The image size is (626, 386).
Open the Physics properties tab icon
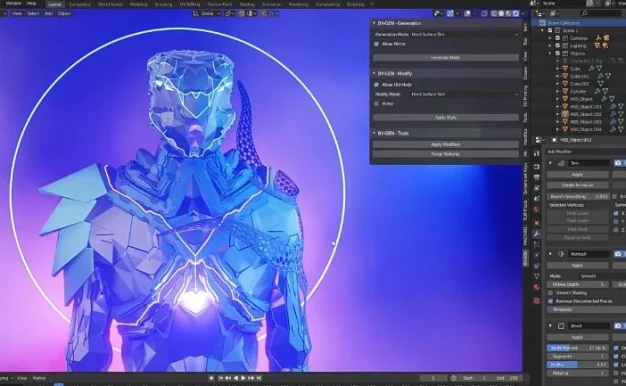[537, 255]
